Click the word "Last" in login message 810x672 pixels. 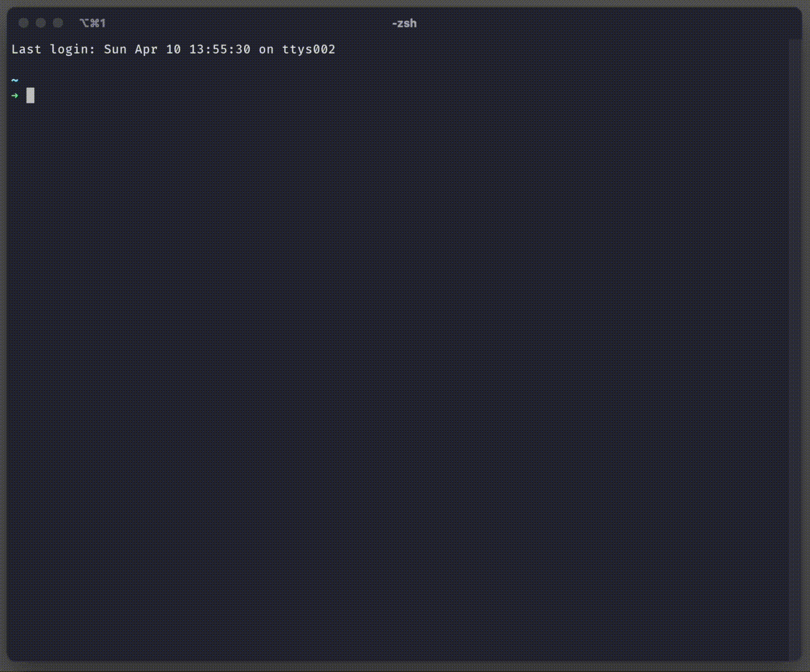click(26, 49)
